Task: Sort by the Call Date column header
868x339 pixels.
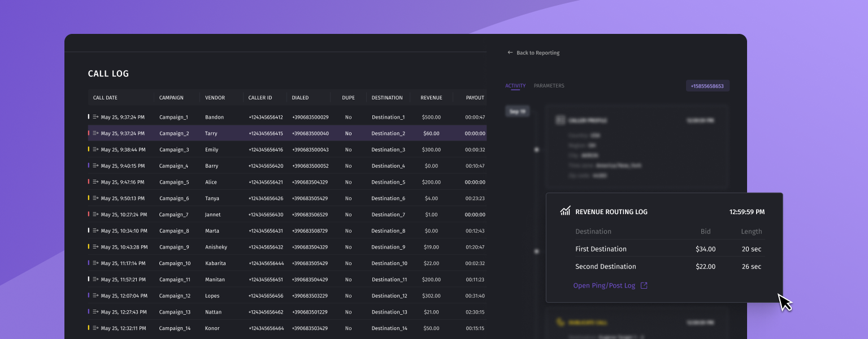Action: click(x=105, y=98)
